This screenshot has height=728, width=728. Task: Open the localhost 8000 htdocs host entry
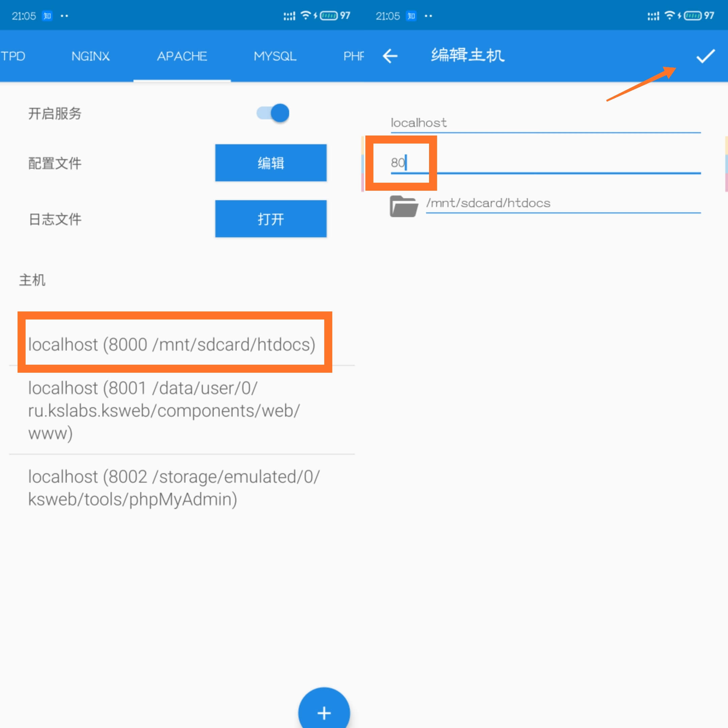point(172,344)
